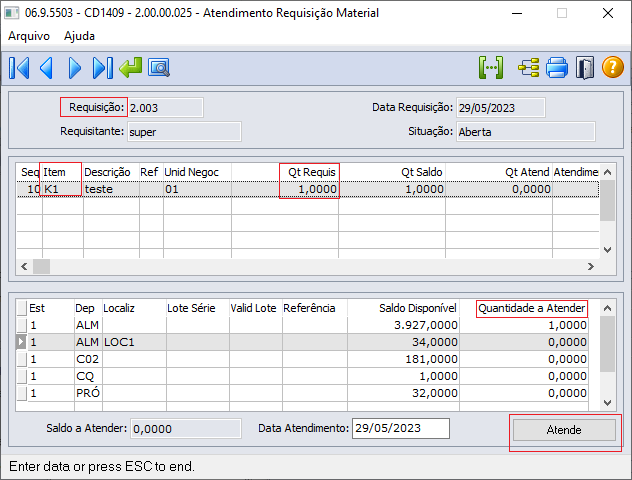Select row marker for C02 row
The height and width of the screenshot is (480, 632).
[x=22, y=359]
